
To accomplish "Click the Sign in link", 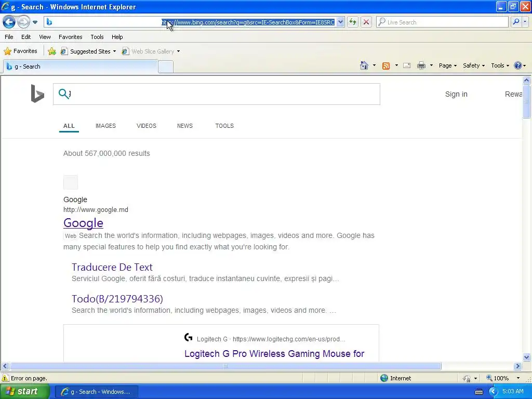I will (456, 95).
